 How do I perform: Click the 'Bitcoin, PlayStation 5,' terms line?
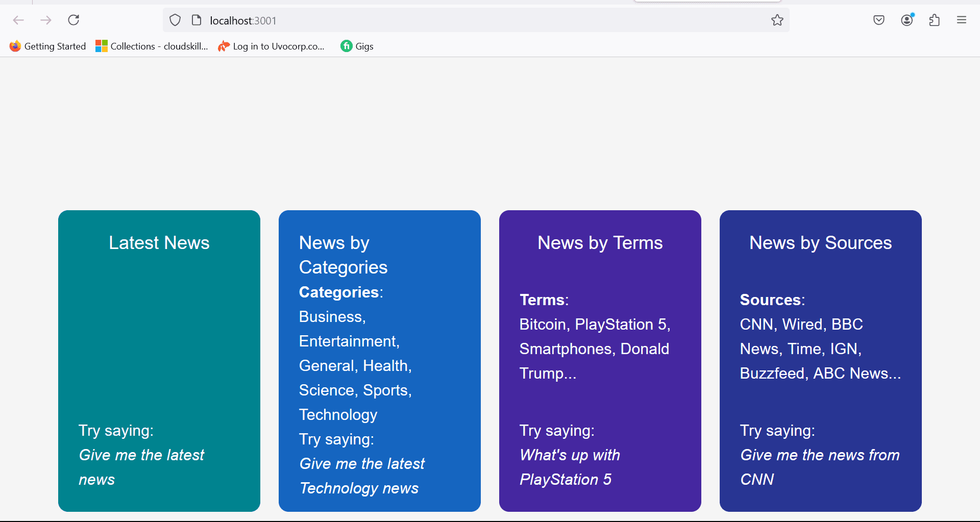click(x=595, y=325)
